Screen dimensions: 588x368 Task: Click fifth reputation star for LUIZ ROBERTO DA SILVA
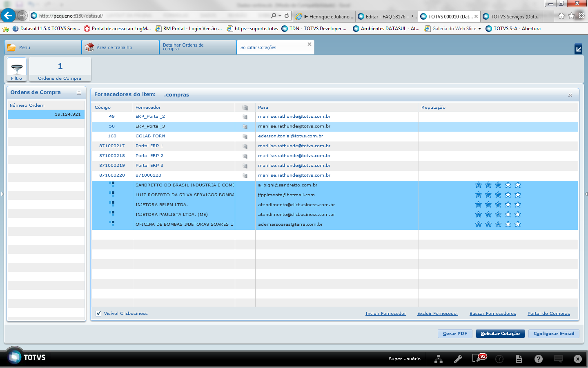(x=518, y=195)
